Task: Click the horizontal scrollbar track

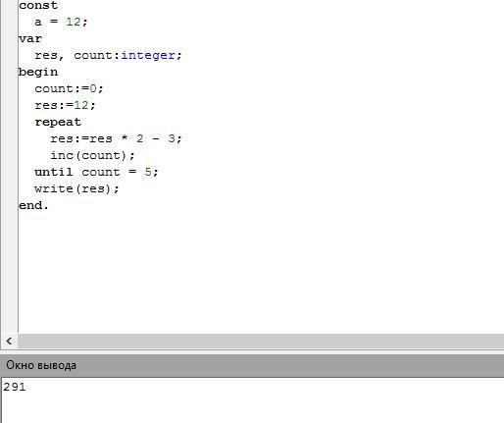Action: point(261,342)
